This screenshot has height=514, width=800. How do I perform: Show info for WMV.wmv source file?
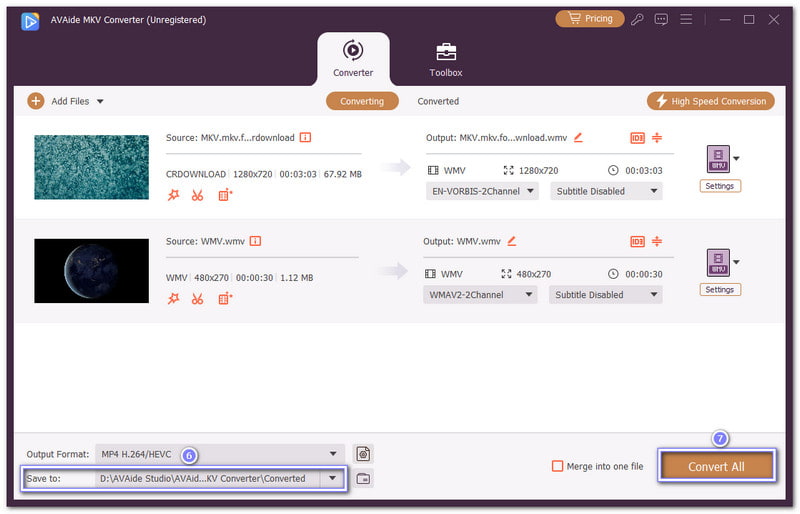tap(255, 241)
